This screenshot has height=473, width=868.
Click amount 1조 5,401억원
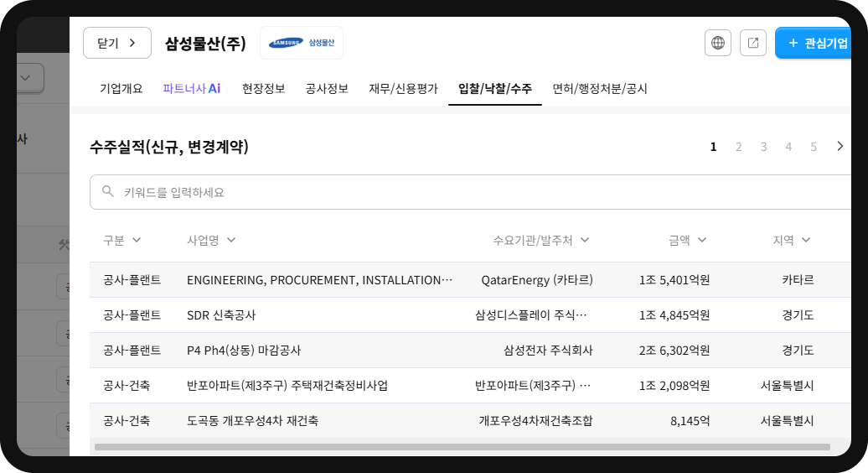(x=674, y=280)
